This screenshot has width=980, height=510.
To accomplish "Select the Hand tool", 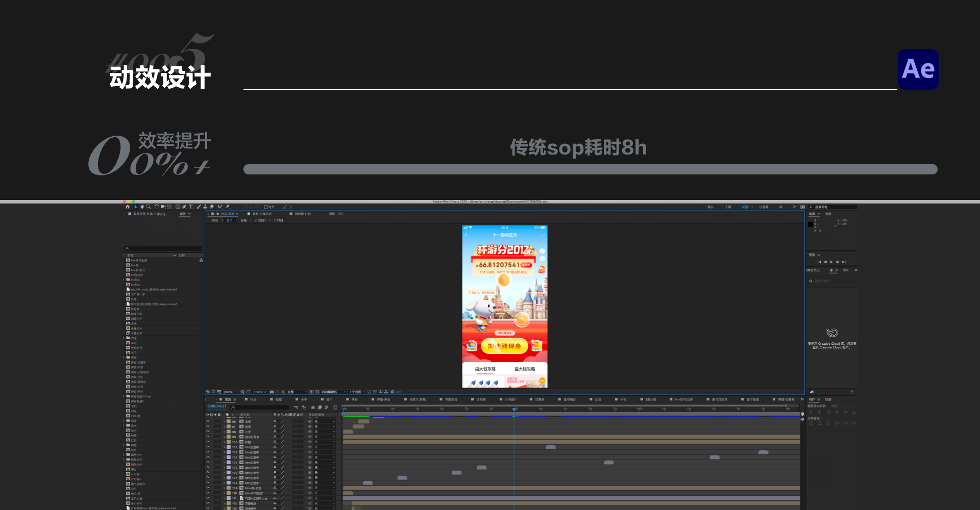I will (142, 207).
